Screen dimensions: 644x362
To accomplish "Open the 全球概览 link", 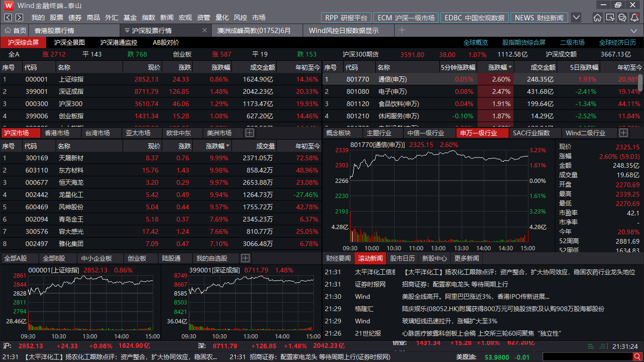I will point(476,42).
